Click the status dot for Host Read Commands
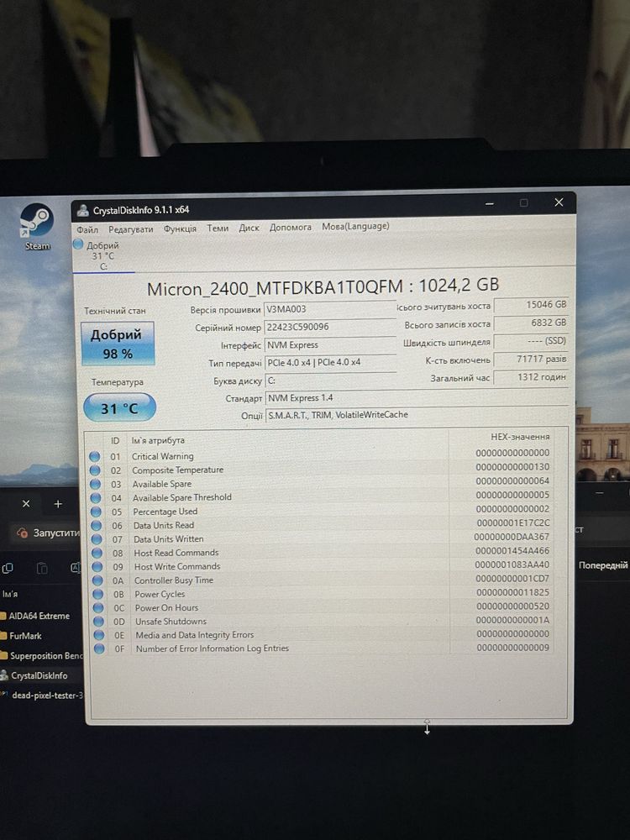 [97, 553]
